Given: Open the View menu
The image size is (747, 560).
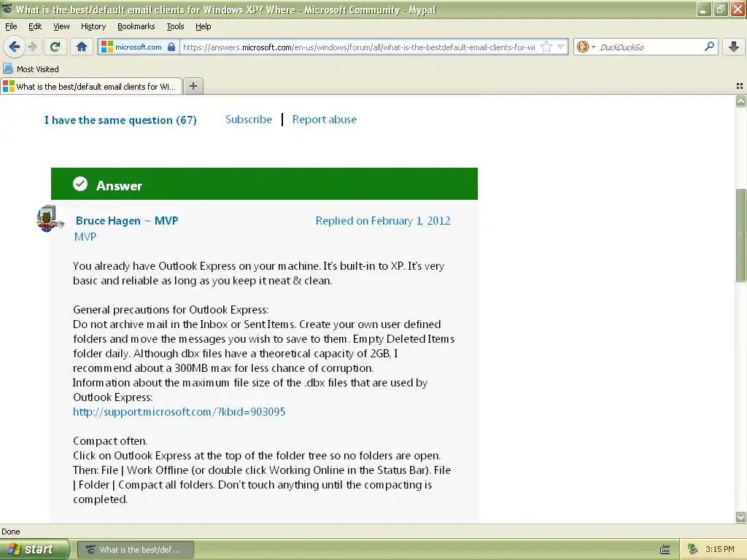Looking at the screenshot, I should pos(61,26).
